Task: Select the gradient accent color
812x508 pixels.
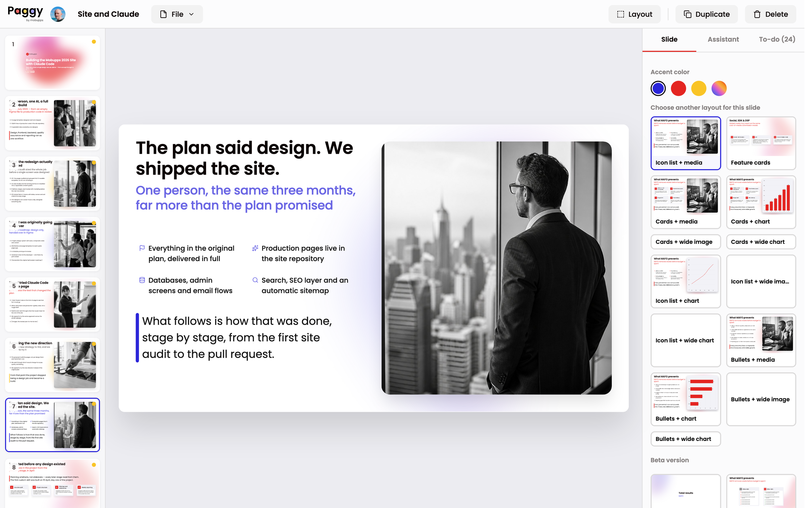Action: (x=719, y=88)
